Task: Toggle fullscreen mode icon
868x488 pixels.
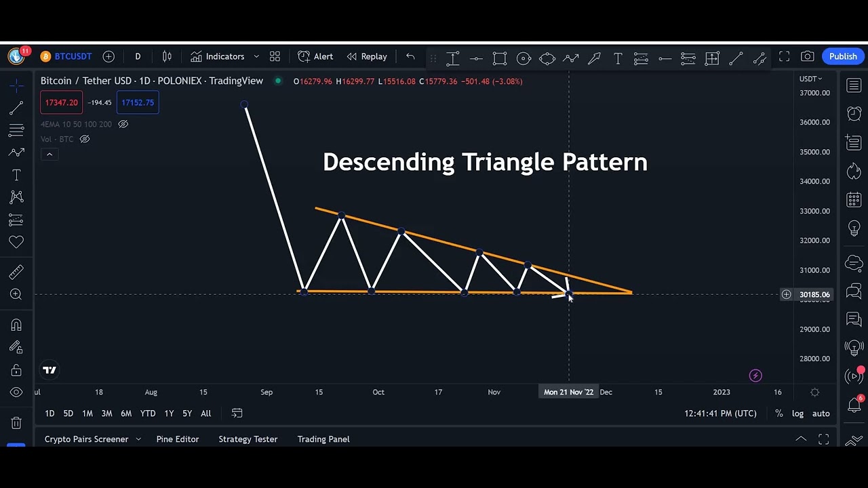Action: (784, 57)
